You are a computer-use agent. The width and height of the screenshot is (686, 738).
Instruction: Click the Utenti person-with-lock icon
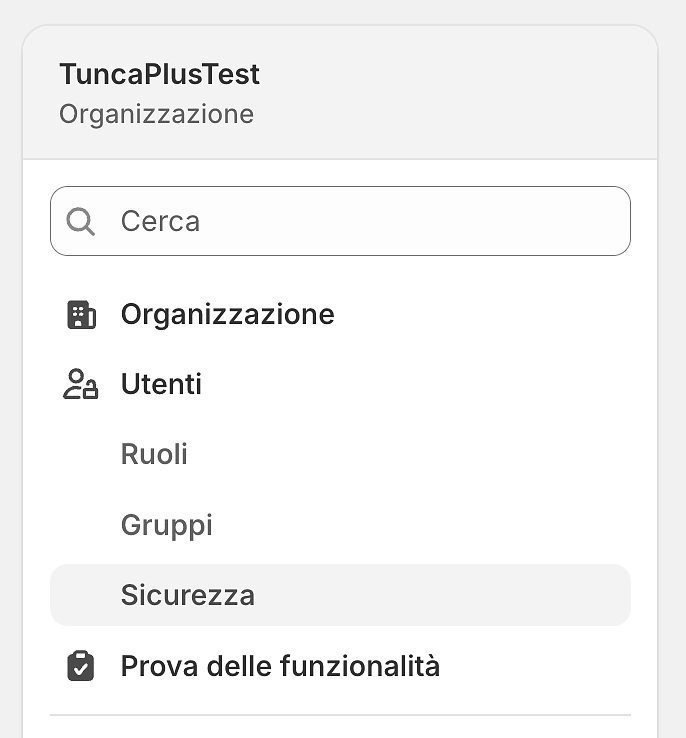tap(81, 385)
